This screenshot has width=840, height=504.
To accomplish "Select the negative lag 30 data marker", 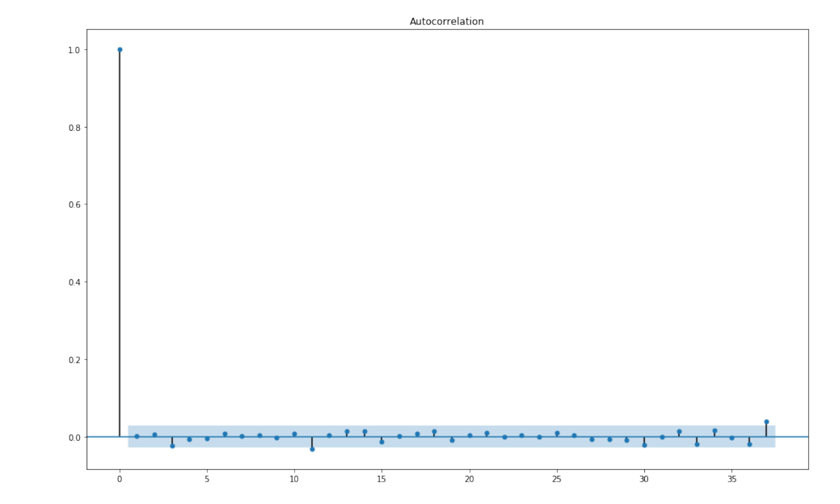I will pos(644,445).
